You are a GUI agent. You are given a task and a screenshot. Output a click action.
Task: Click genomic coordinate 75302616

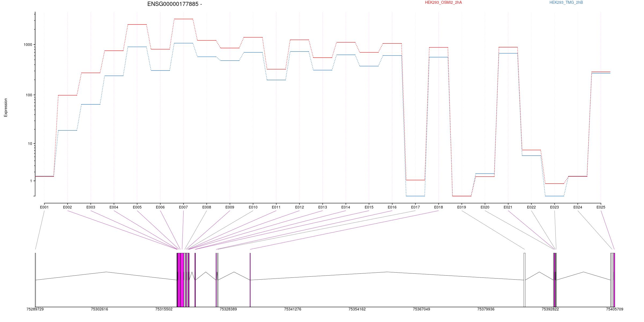100,309
